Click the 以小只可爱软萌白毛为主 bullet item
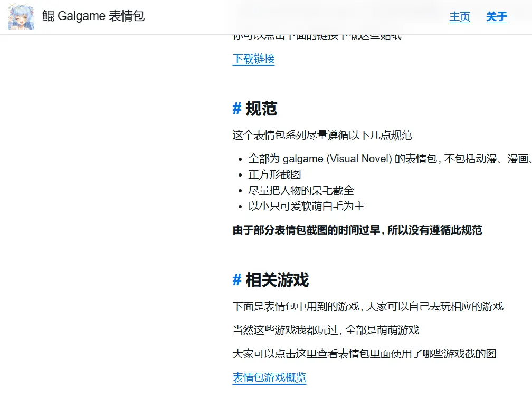This screenshot has width=532, height=398. (306, 206)
